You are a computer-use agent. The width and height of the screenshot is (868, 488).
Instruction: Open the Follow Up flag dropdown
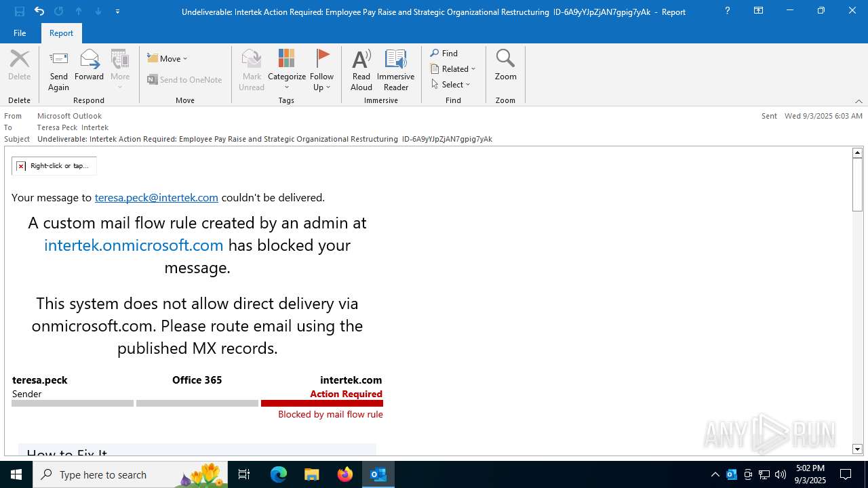click(322, 70)
